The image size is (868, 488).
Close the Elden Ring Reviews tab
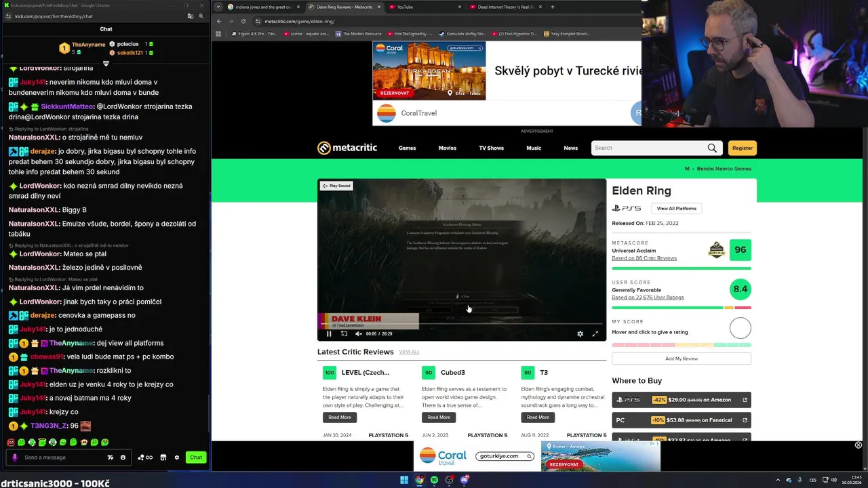point(378,7)
